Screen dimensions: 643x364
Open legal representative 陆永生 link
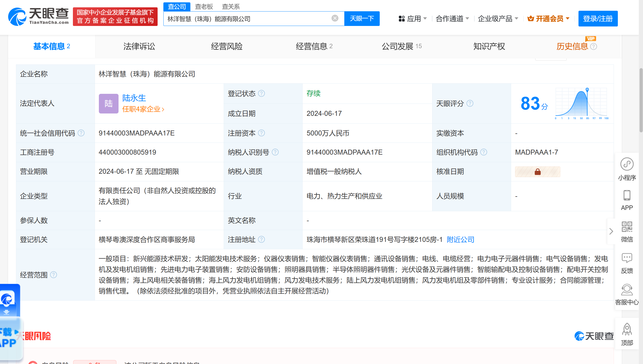(134, 98)
